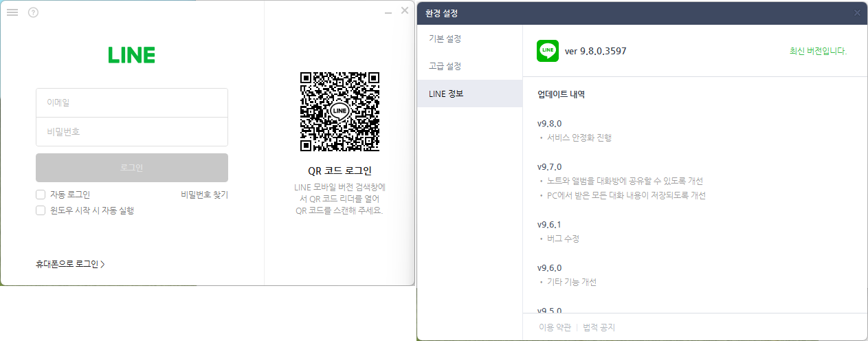This screenshot has height=341, width=868.
Task: Open the 비밀번호 찾기 link
Action: [x=204, y=195]
